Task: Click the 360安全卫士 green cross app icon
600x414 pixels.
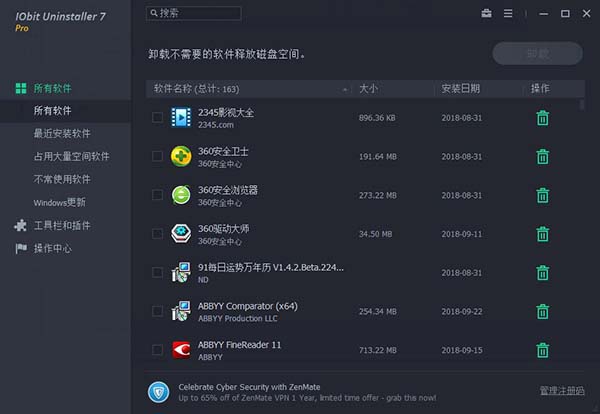Action: point(181,156)
